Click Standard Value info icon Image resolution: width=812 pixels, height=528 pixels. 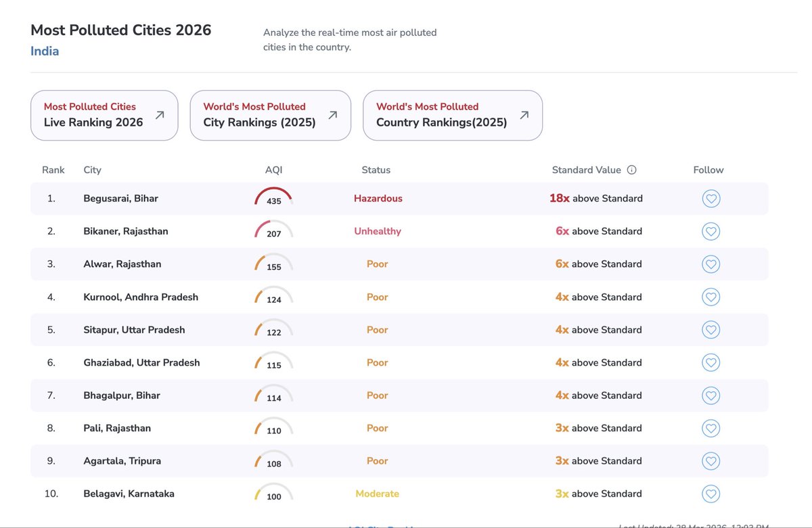pyautogui.click(x=632, y=170)
